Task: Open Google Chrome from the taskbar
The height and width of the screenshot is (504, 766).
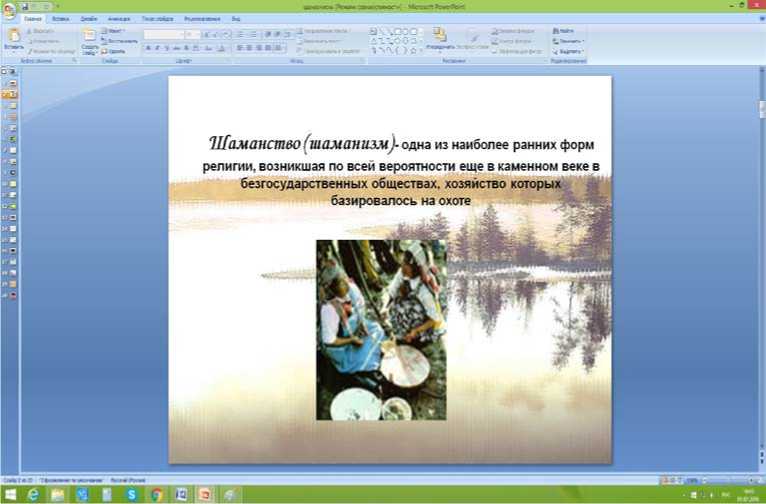Action: tap(156, 495)
